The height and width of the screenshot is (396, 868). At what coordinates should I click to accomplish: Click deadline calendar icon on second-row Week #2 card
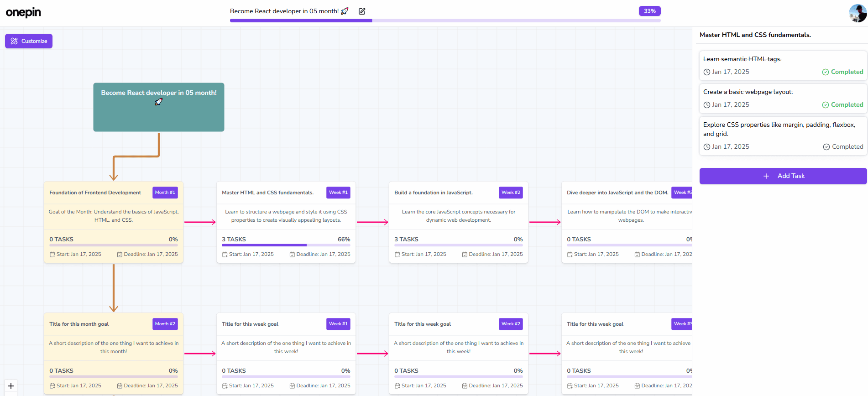(465, 386)
